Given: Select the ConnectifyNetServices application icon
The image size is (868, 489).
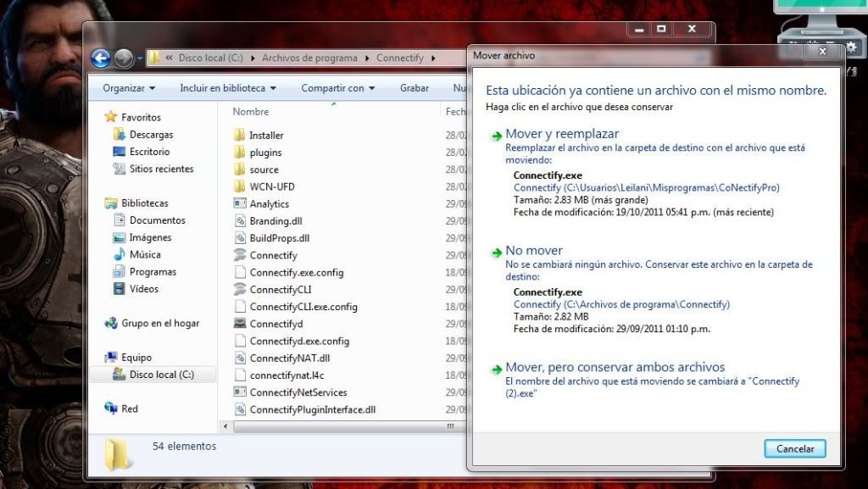Looking at the screenshot, I should [x=240, y=392].
